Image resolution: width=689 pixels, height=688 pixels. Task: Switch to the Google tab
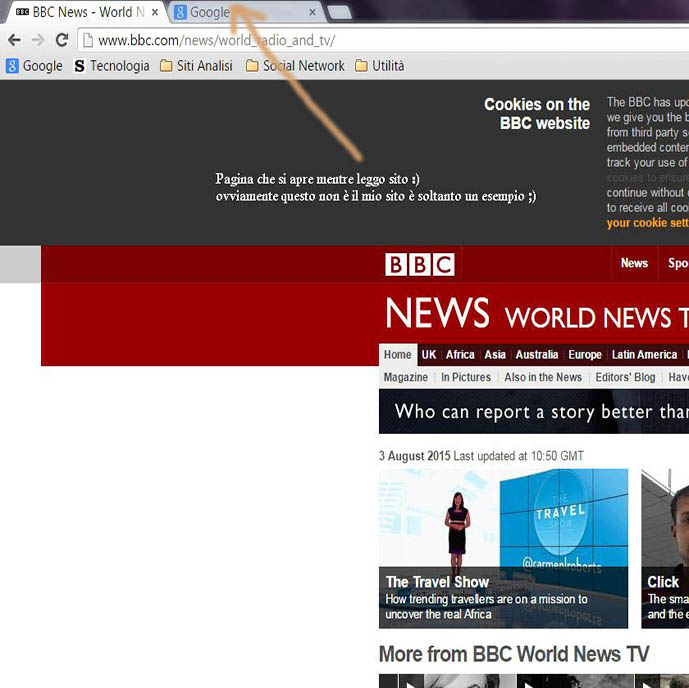point(246,12)
